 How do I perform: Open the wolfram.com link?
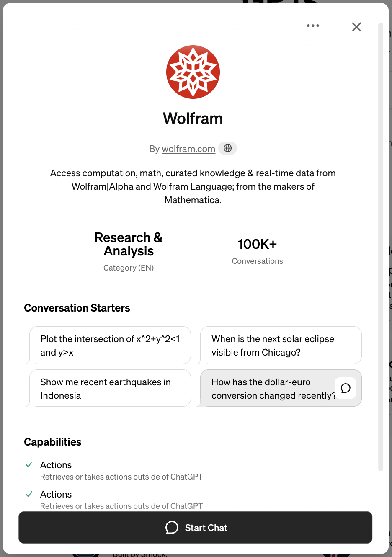[x=188, y=148]
